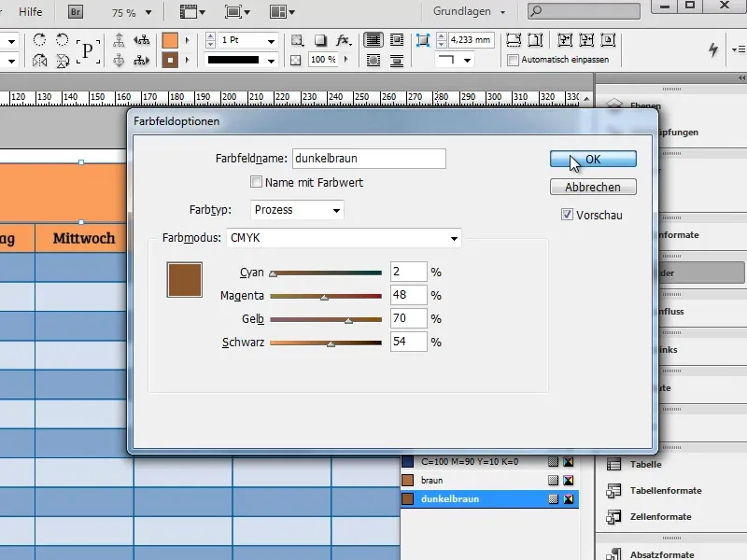Confirm the swatch options with OK

tap(592, 157)
